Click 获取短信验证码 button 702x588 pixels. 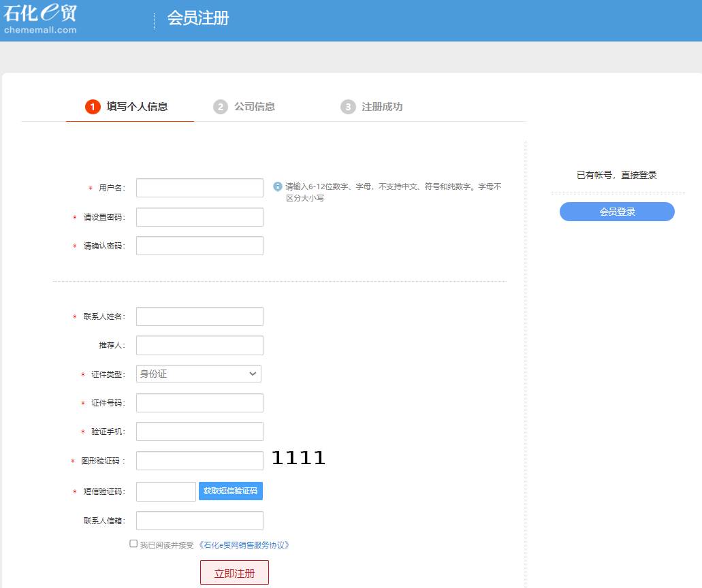click(x=231, y=491)
